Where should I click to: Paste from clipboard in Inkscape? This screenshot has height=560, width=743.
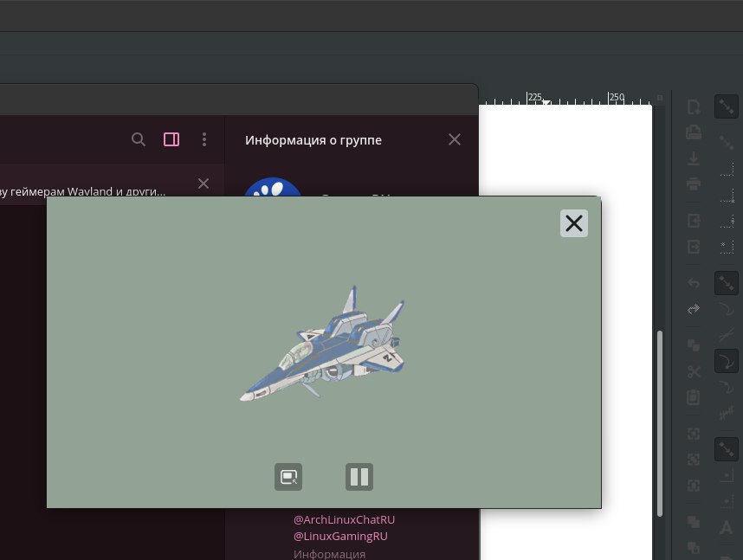point(694,397)
